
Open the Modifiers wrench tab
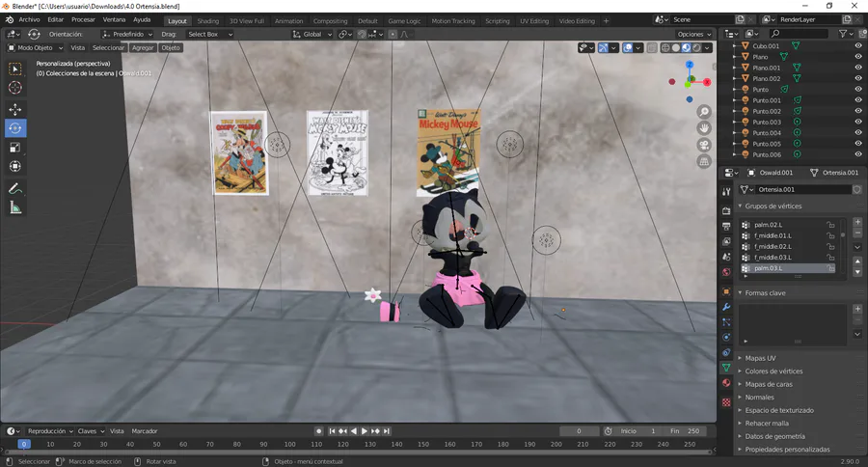pyautogui.click(x=726, y=307)
